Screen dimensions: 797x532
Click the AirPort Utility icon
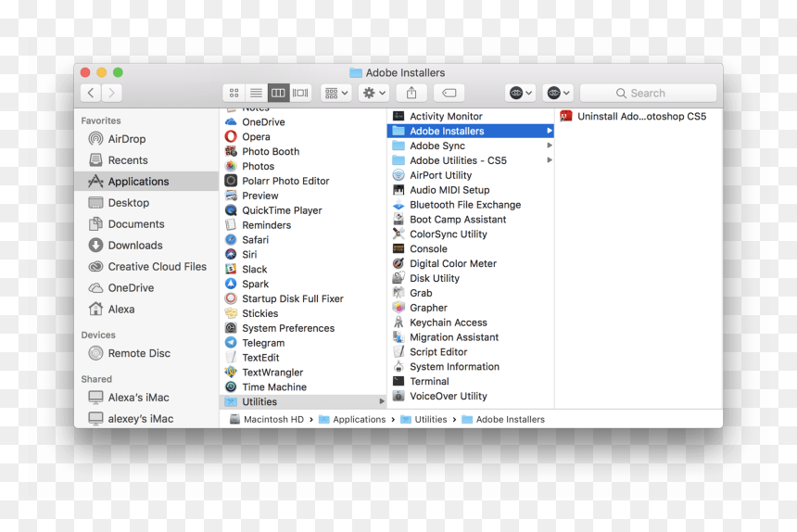pos(398,175)
